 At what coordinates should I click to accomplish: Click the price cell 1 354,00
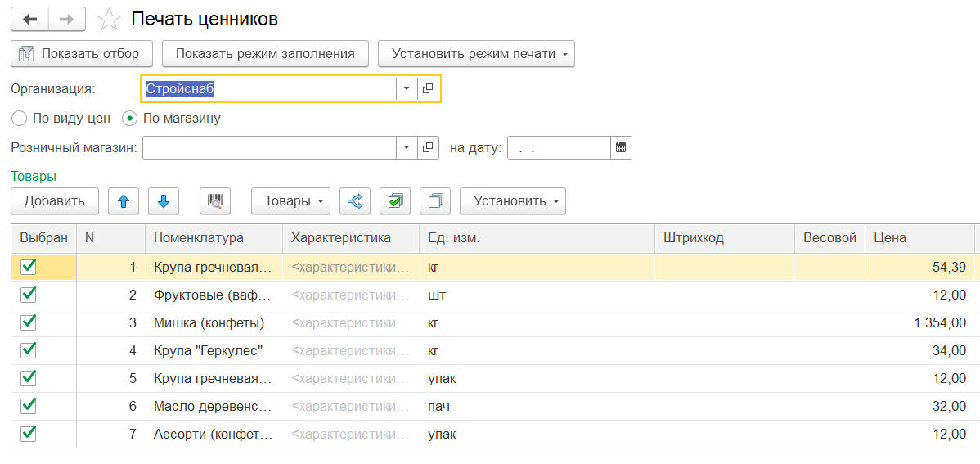coord(919,323)
